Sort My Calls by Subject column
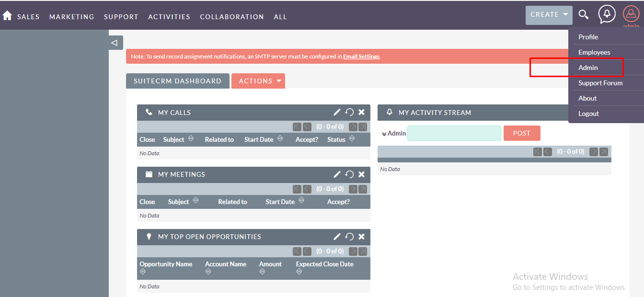Viewport: 644px width, 297px height. [x=191, y=139]
